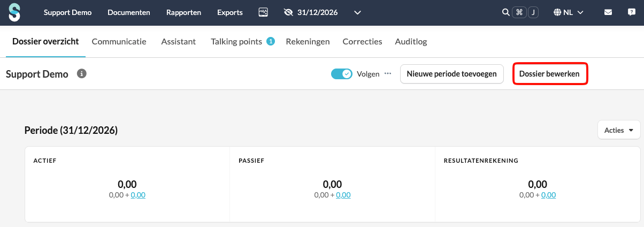Select the Dossier overzicht tab

pos(45,41)
